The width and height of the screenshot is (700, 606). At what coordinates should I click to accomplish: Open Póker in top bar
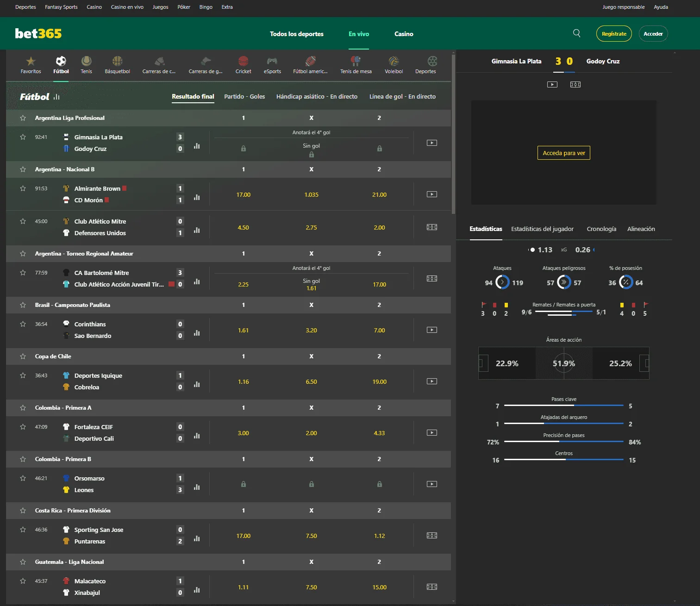tap(184, 7)
